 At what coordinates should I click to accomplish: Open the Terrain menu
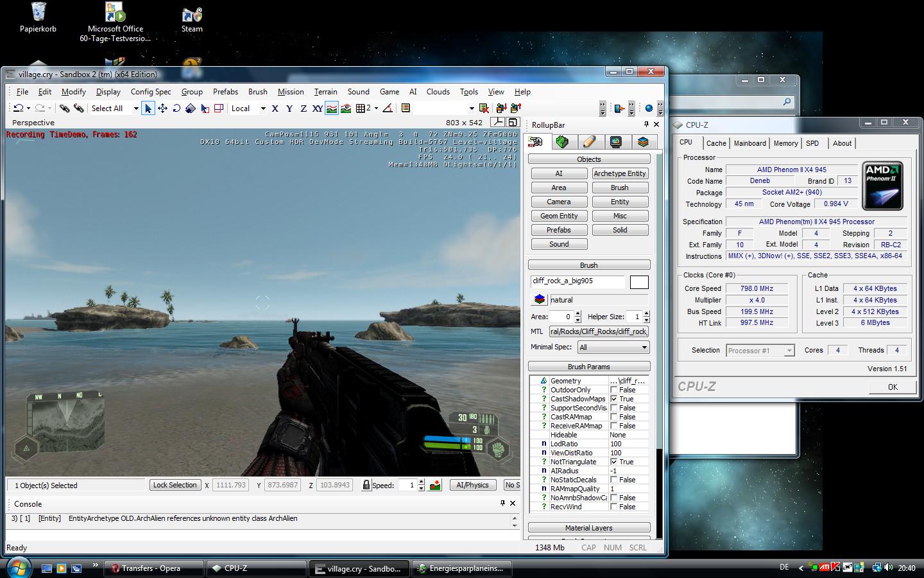[x=325, y=92]
